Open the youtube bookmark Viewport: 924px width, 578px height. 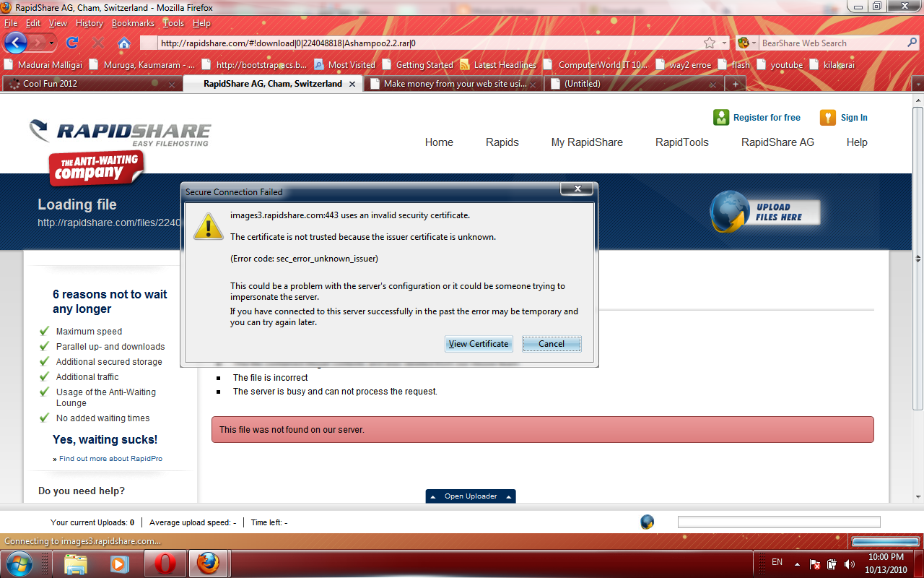[x=780, y=64]
